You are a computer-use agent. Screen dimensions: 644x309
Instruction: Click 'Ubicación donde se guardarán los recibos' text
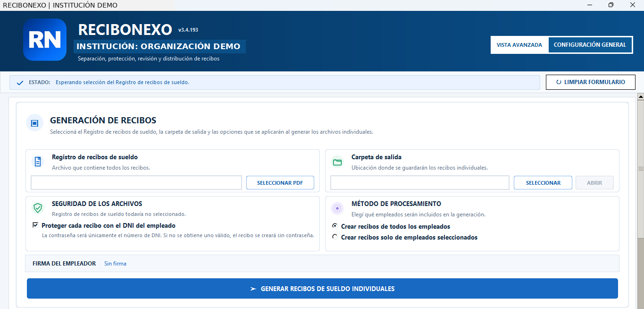point(419,168)
